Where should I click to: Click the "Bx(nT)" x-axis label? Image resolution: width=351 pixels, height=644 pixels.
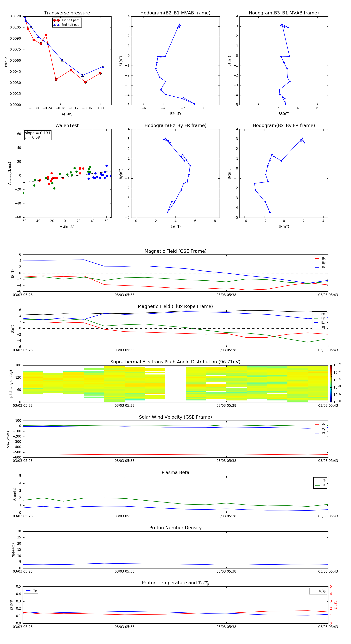[x=284, y=227]
